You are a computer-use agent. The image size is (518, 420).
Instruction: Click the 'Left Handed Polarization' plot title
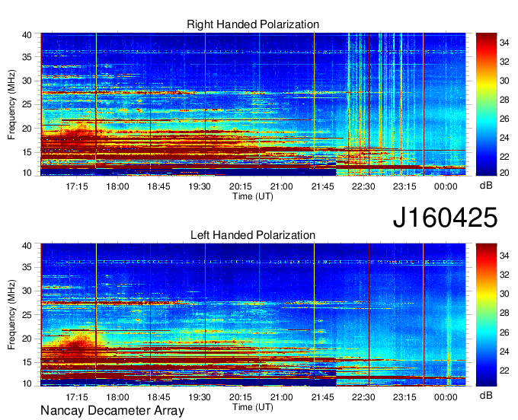coord(253,235)
